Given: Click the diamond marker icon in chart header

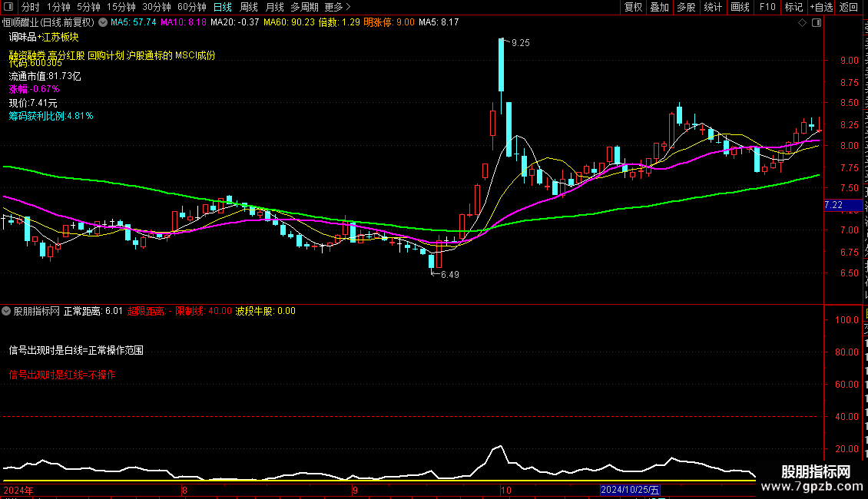Looking at the screenshot, I should pos(802,23).
